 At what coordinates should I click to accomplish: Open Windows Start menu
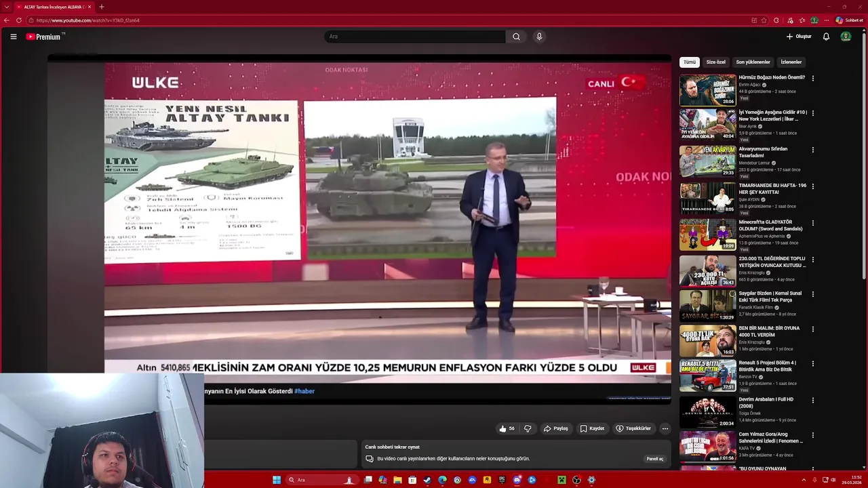277,480
